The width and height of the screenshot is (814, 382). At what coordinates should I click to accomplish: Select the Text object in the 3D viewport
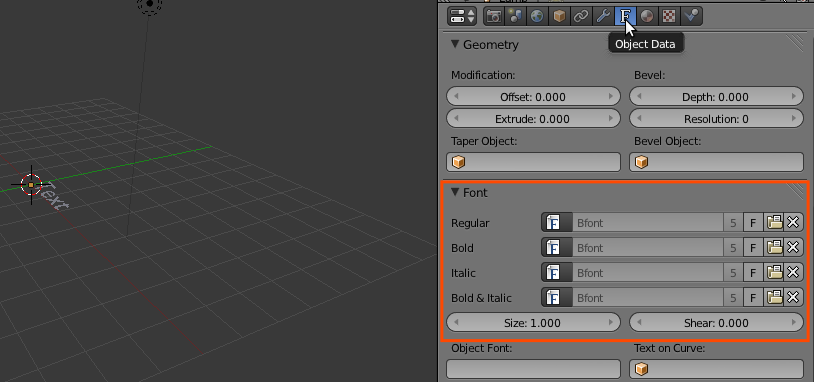[55, 196]
